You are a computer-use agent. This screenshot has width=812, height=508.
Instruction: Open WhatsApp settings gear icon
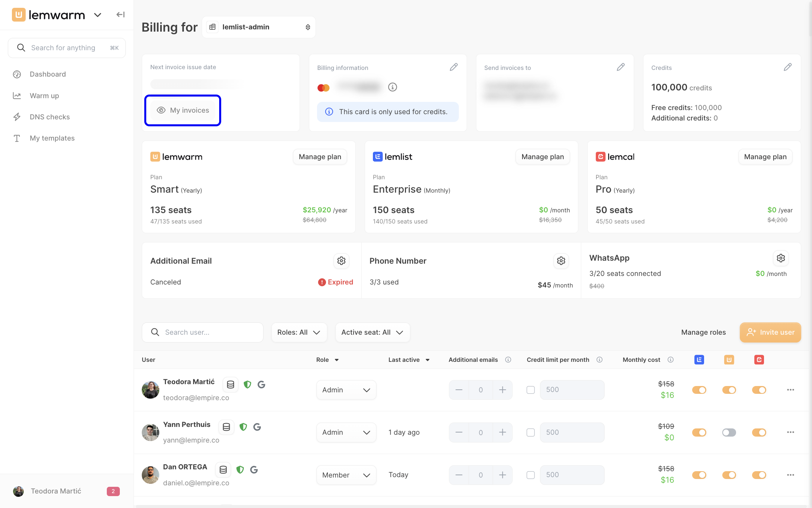(x=781, y=258)
